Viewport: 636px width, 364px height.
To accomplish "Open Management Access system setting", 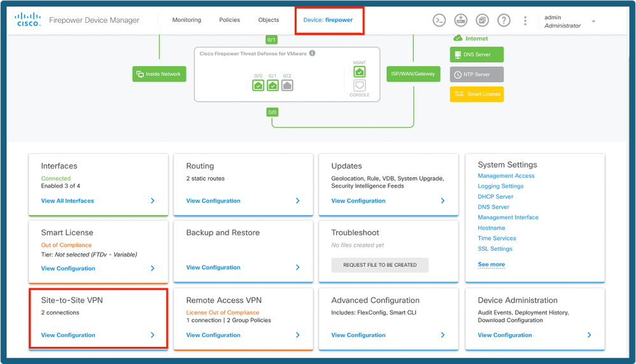I will pos(505,176).
